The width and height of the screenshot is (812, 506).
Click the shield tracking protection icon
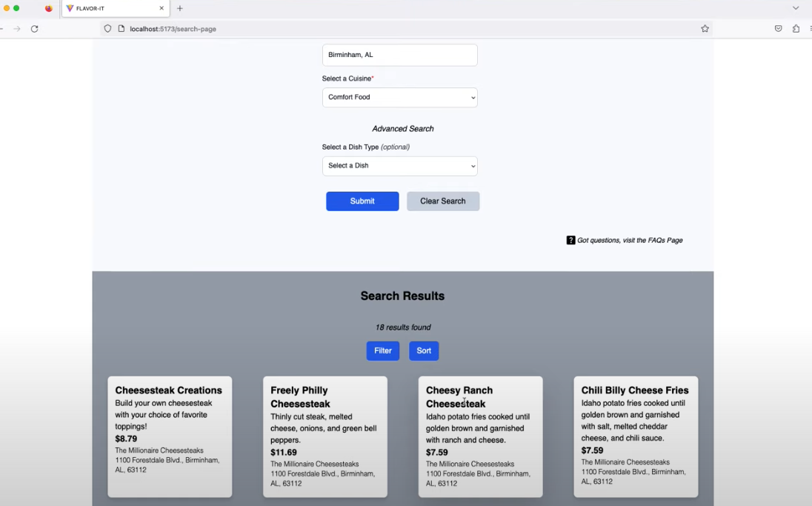pyautogui.click(x=107, y=29)
